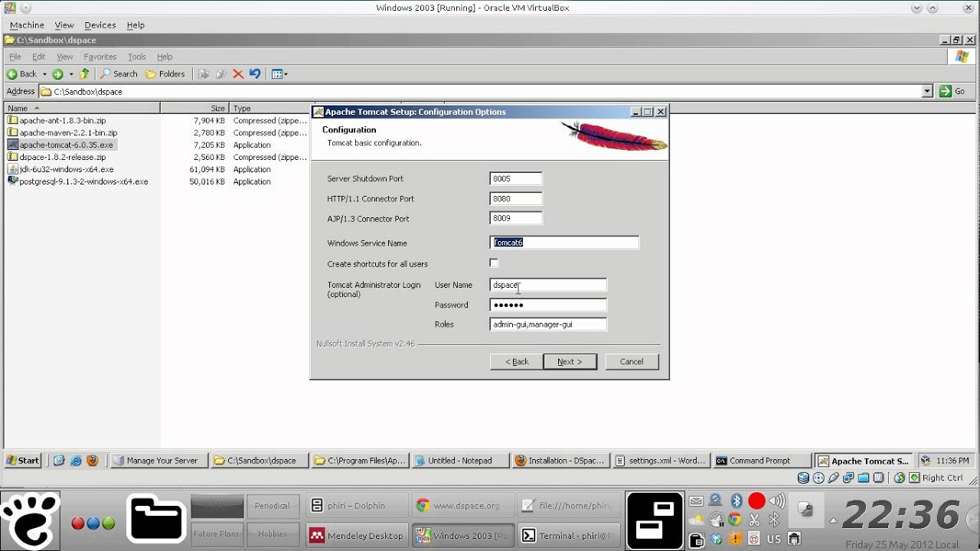Click the Views toolbar icon
This screenshot has height=551, width=980.
point(277,74)
